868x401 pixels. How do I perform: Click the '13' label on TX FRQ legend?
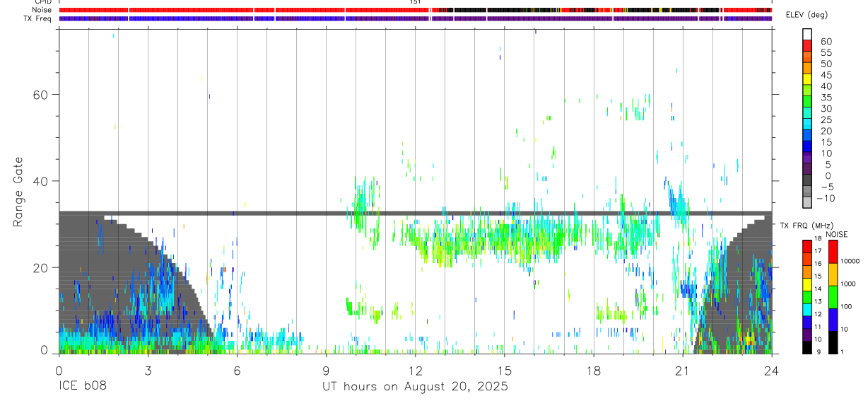click(819, 301)
